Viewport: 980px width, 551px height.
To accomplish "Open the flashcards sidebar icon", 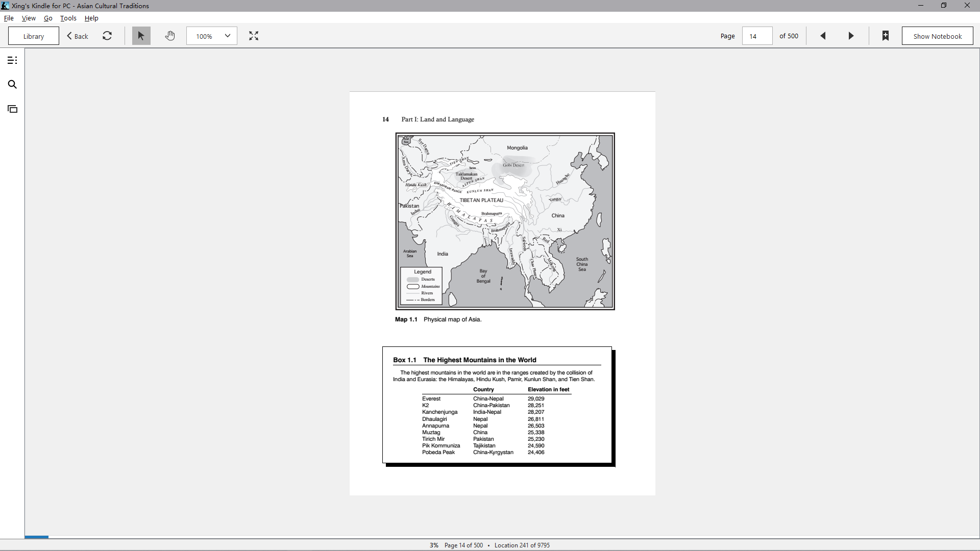I will 12,109.
